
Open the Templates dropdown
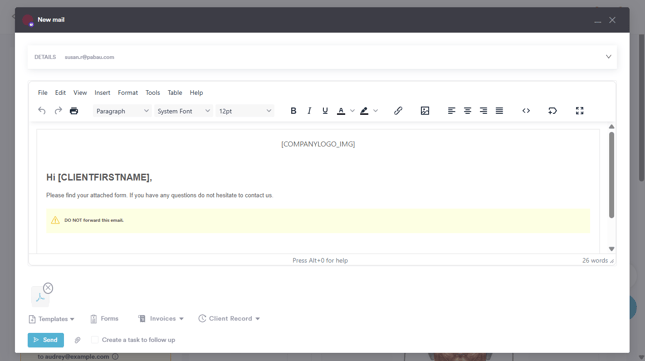tap(51, 319)
